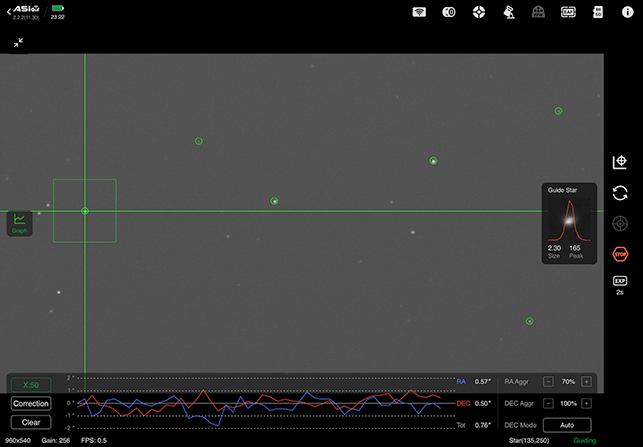Open the DEC Mode Auto selector

pos(567,425)
